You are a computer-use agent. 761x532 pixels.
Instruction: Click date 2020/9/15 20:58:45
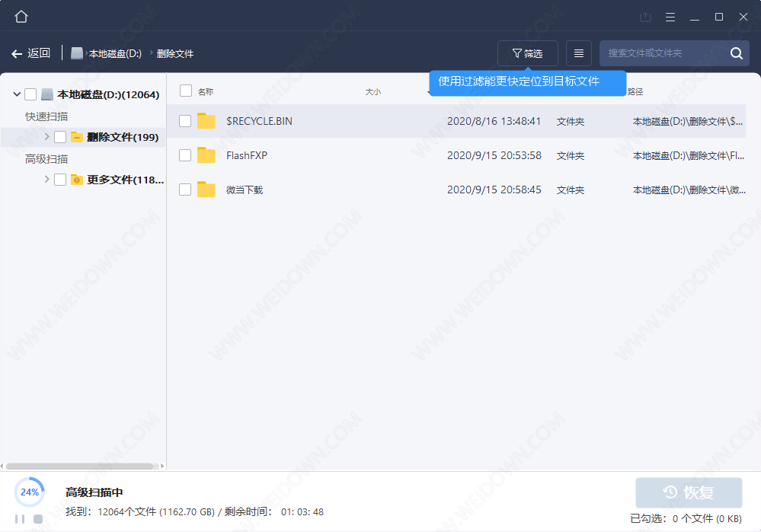[494, 190]
